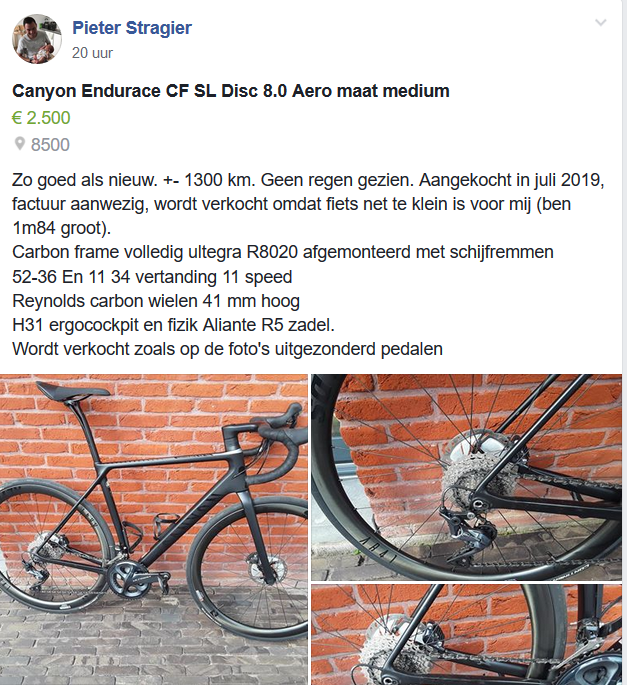
Task: Open the rear derailleur close-up photo
Action: [x=466, y=477]
